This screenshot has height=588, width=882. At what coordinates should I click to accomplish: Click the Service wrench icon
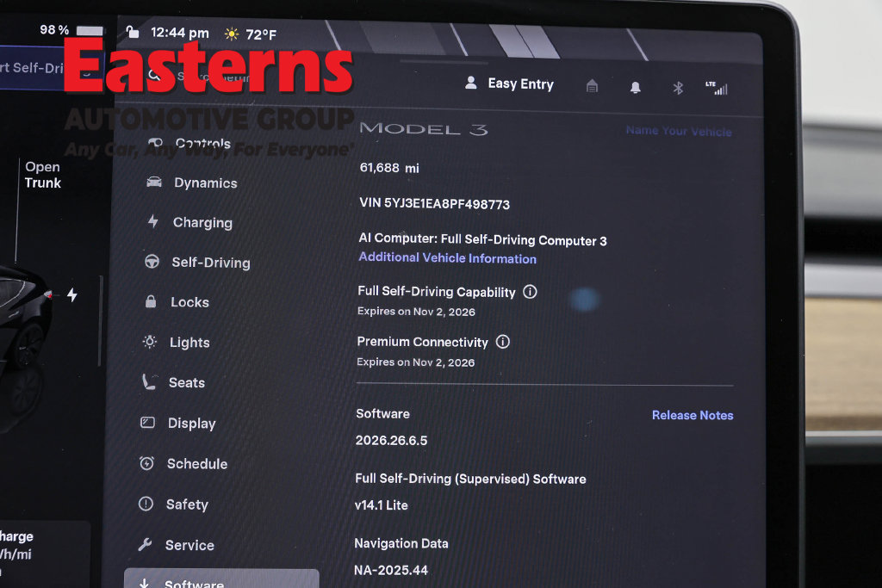145,544
